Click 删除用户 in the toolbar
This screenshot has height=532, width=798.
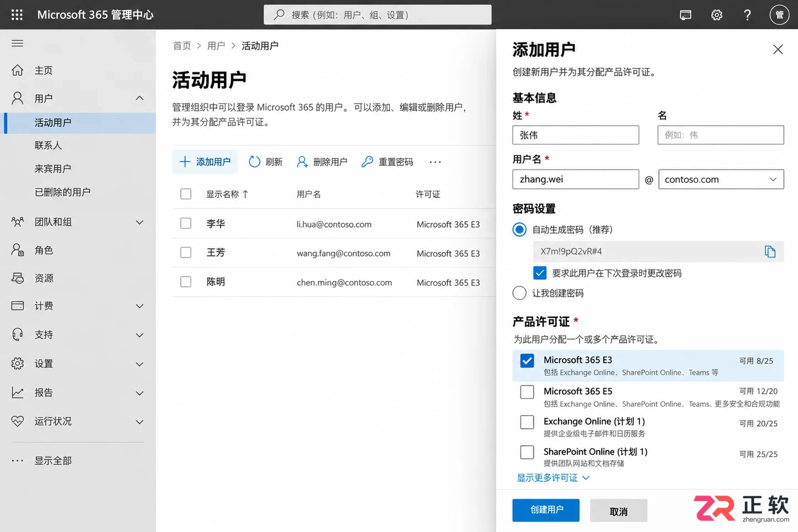(322, 162)
